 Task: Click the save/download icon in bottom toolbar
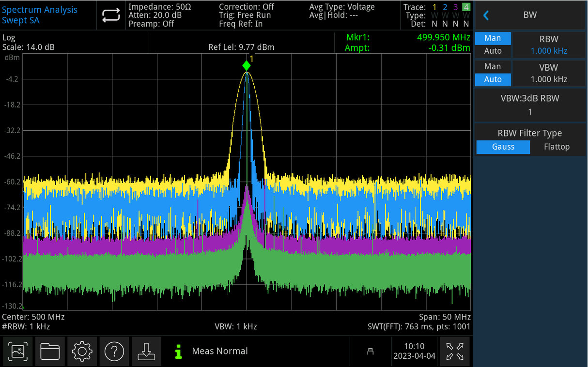(x=146, y=352)
